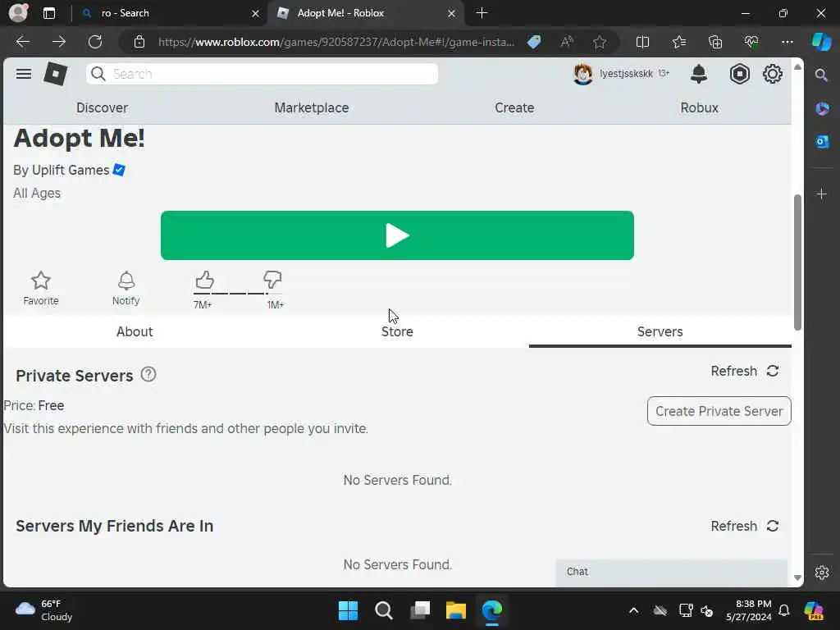This screenshot has height=630, width=840.
Task: Open the Chat bar
Action: 672,572
